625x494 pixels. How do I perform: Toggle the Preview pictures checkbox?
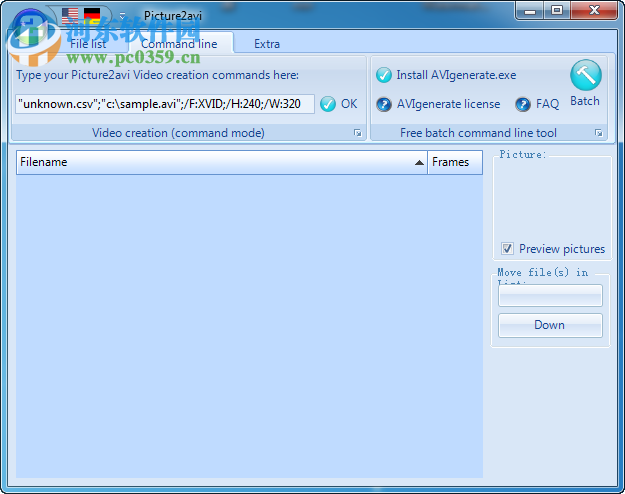click(507, 249)
